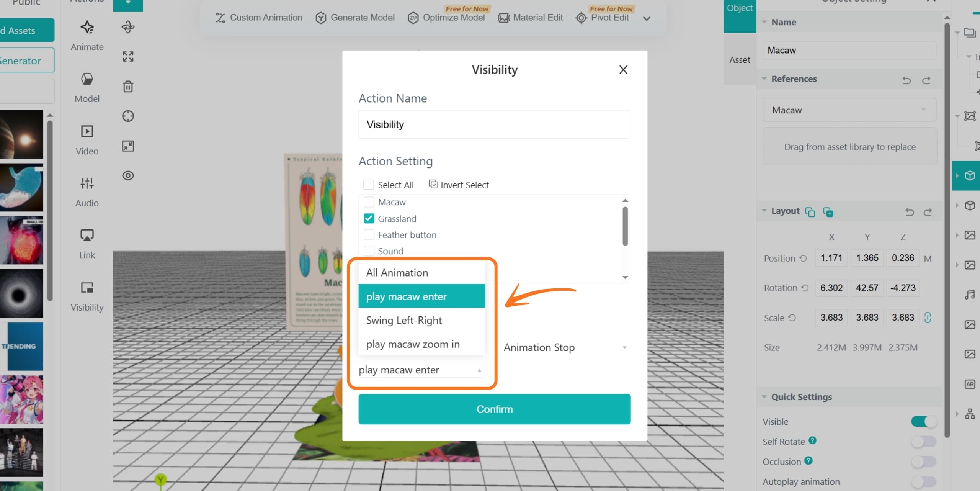Open the Animate action panel
Viewport: 980px width, 491px height.
(x=87, y=35)
